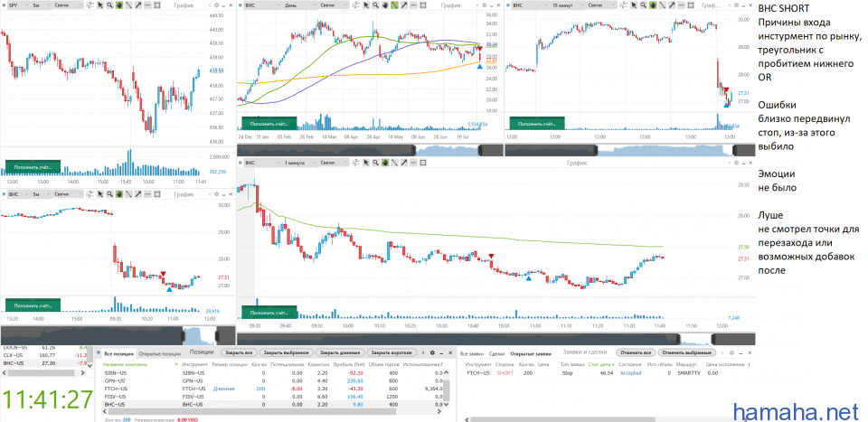Open indicators settings in SPY chart toolbar
Viewport: 868px width, 422px height.
coord(89,5)
